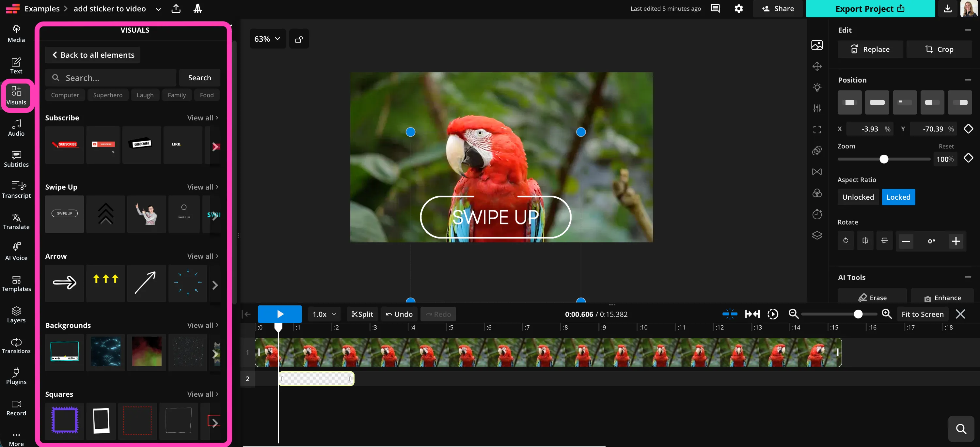Screen dimensions: 980x447
Task: Select Locked aspect ratio
Action: (x=898, y=197)
